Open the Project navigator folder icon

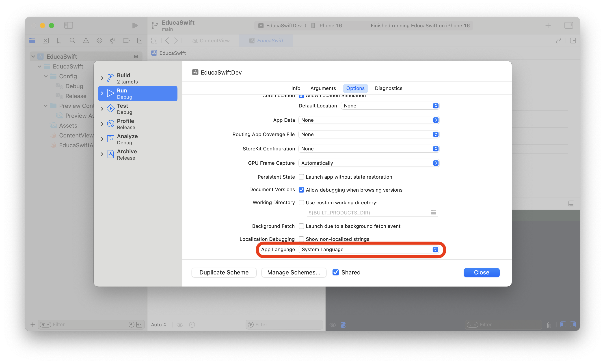32,41
